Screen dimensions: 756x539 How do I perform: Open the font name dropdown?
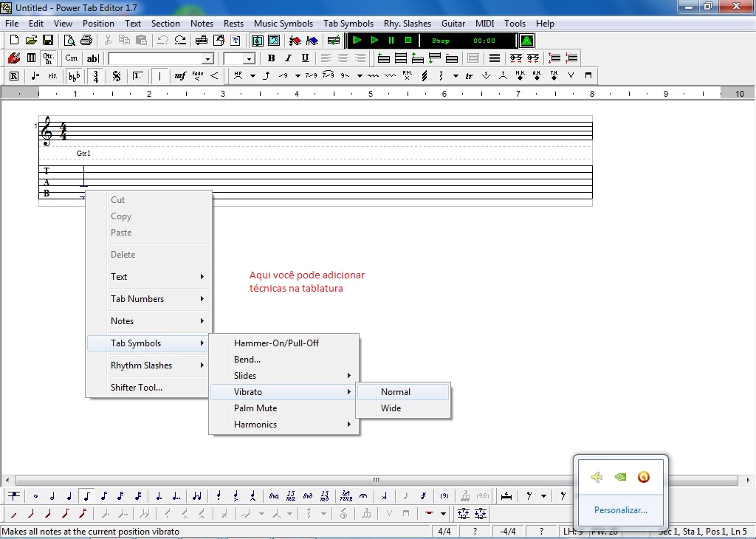[207, 58]
